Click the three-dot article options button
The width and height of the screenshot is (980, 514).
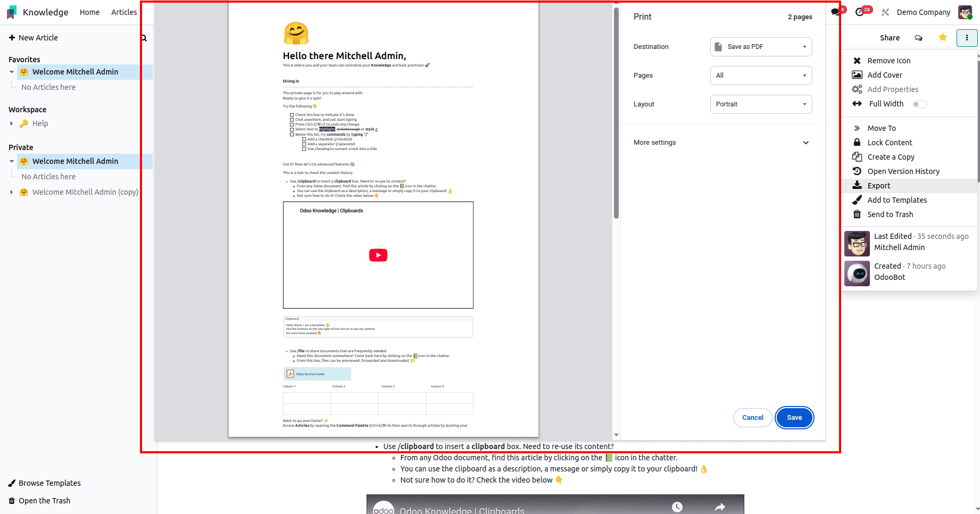pos(967,38)
